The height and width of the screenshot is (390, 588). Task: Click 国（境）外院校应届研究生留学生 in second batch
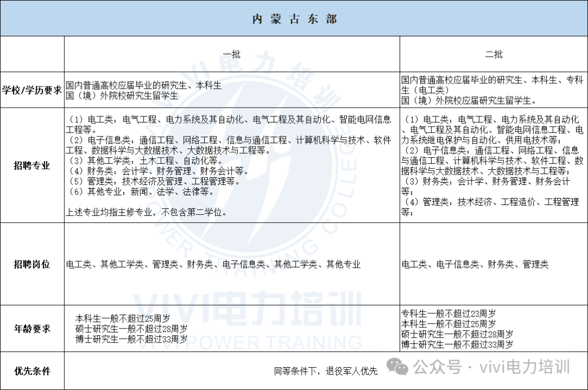tap(469, 101)
